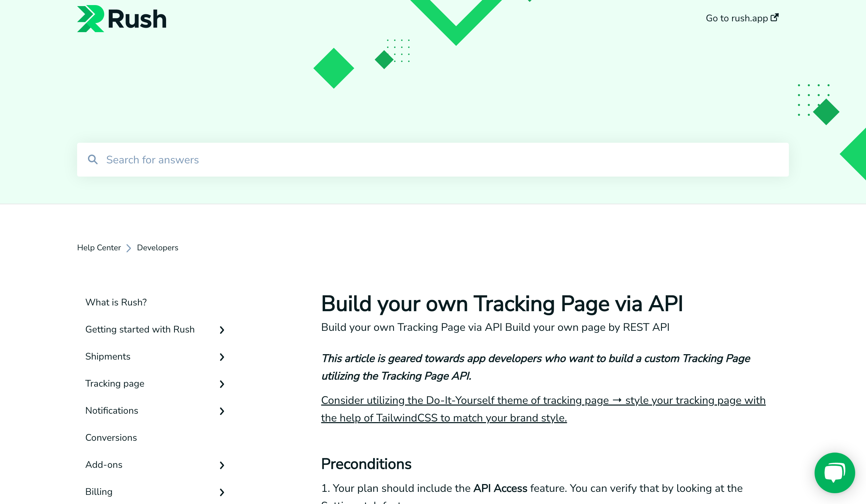Open the Add-ons sidebar item

[104, 465]
